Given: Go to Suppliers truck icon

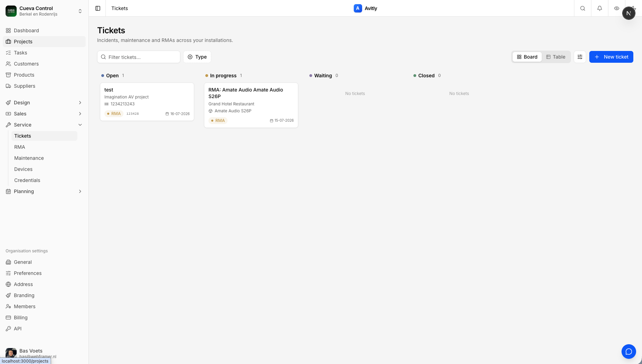Looking at the screenshot, I should tap(8, 86).
